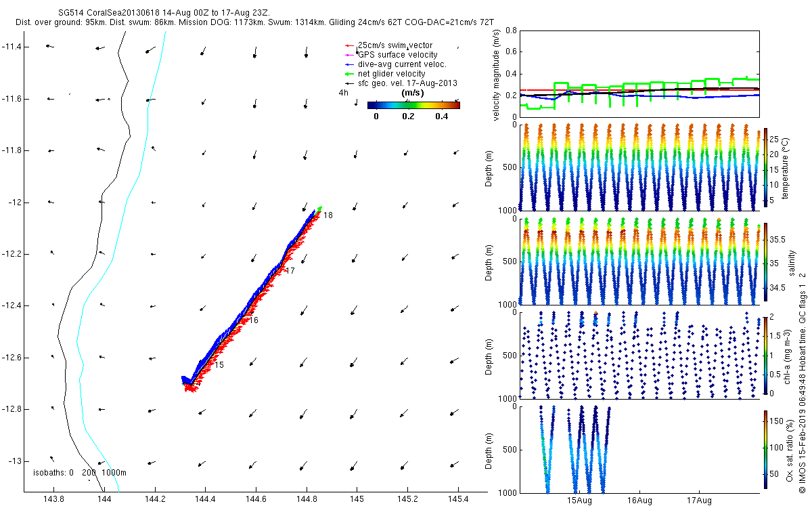This screenshot has width=812, height=508.
Task: Click the salinity colorbar
Action: [x=765, y=261]
